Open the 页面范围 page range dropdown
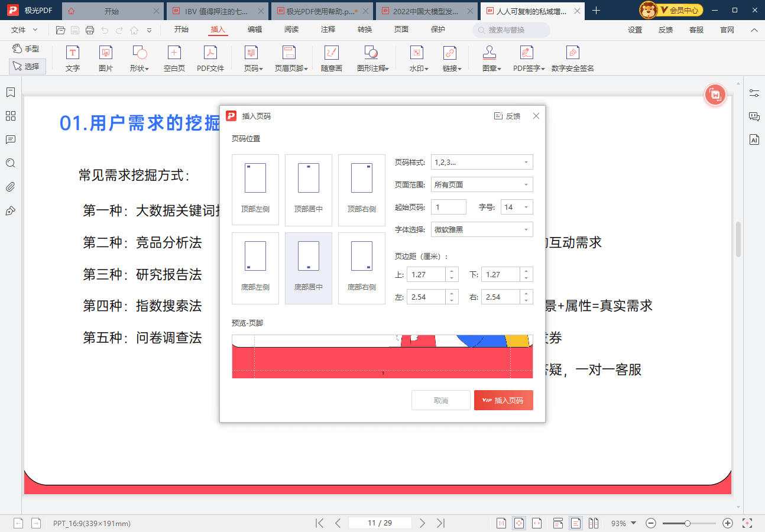This screenshot has width=765, height=532. click(x=482, y=184)
